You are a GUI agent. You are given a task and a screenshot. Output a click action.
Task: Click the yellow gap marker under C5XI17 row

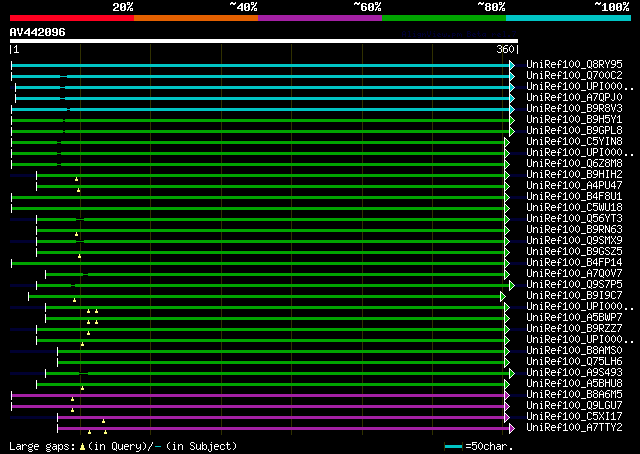(x=103, y=422)
